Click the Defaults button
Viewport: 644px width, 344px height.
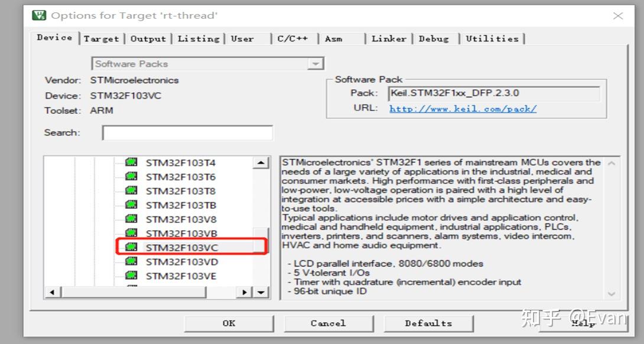coord(428,323)
